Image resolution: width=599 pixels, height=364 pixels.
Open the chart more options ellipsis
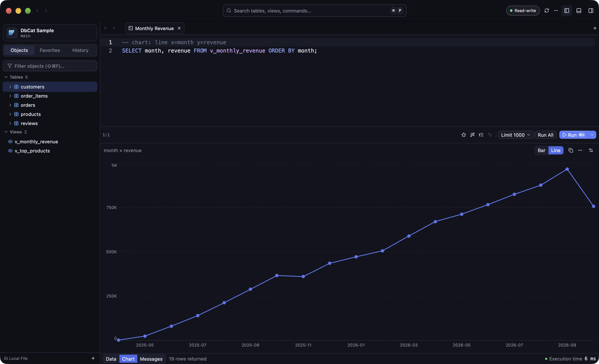[580, 150]
